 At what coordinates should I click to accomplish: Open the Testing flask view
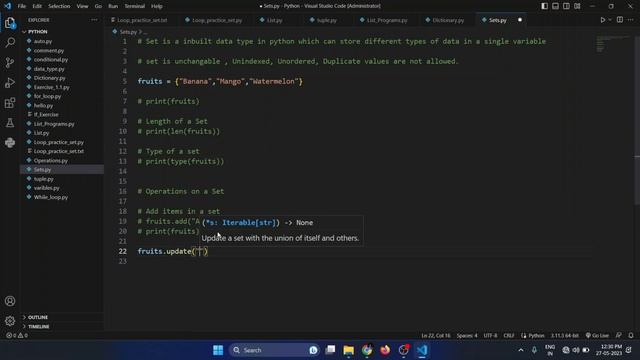(10, 122)
